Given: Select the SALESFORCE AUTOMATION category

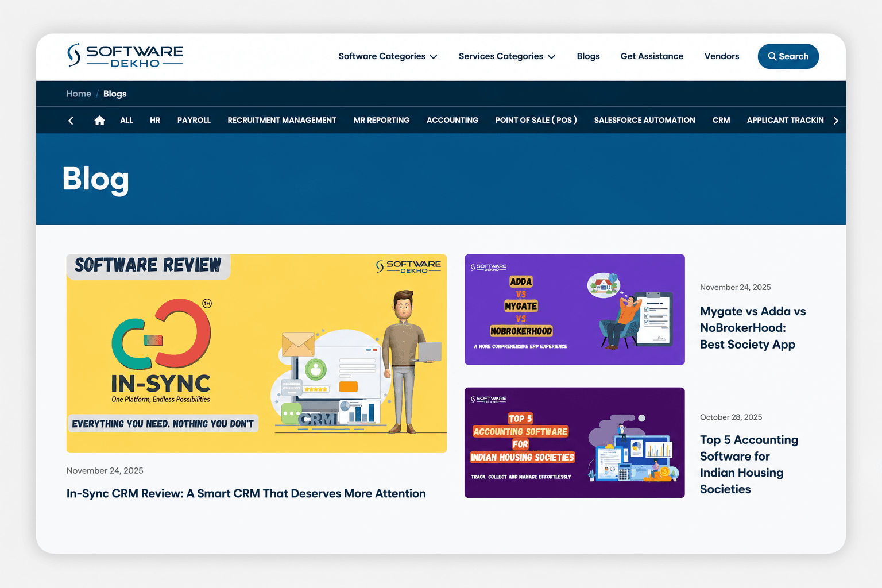Looking at the screenshot, I should pyautogui.click(x=645, y=120).
